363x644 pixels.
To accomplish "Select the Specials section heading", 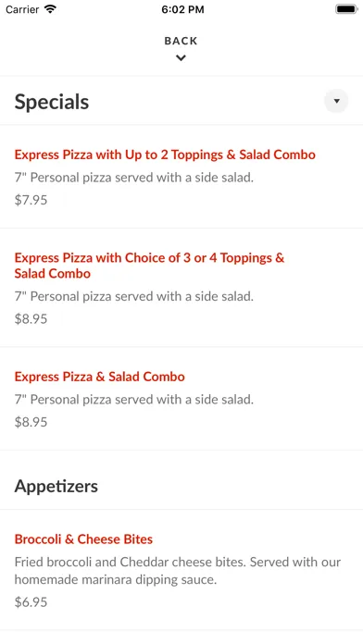I will click(x=52, y=102).
